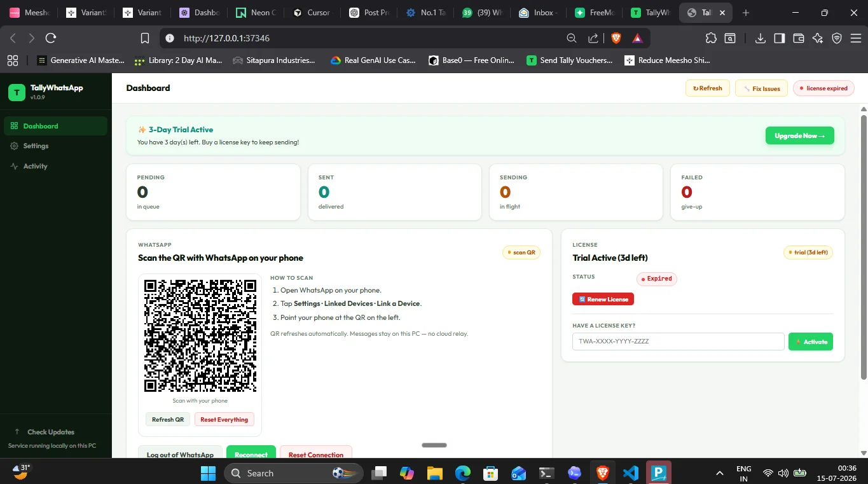This screenshot has width=868, height=484.
Task: Click the license expired badge
Action: [823, 88]
